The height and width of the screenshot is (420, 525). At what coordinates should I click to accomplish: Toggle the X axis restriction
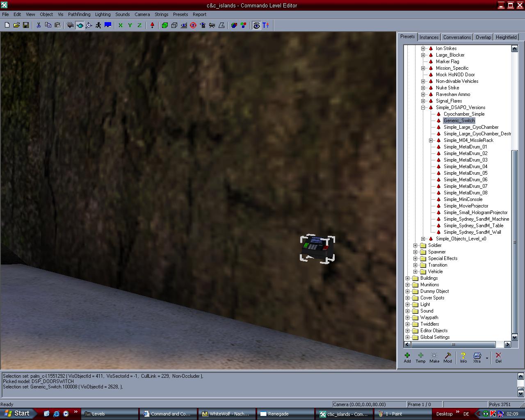pyautogui.click(x=121, y=25)
